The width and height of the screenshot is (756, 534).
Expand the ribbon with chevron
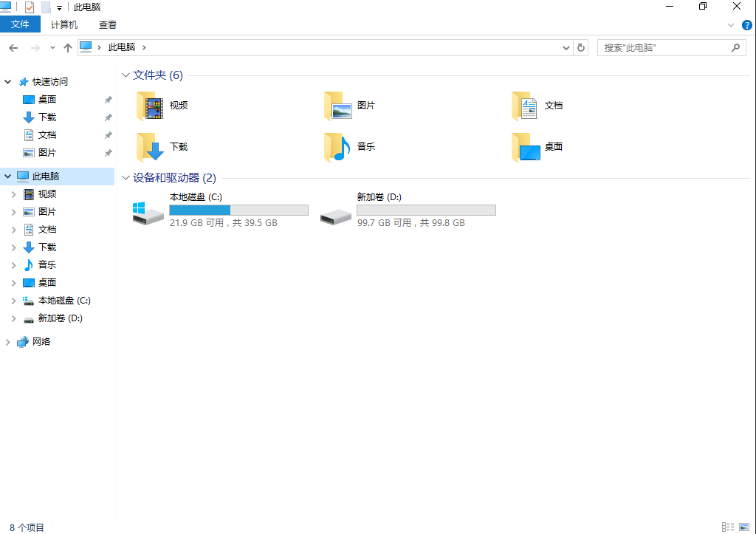[x=731, y=25]
